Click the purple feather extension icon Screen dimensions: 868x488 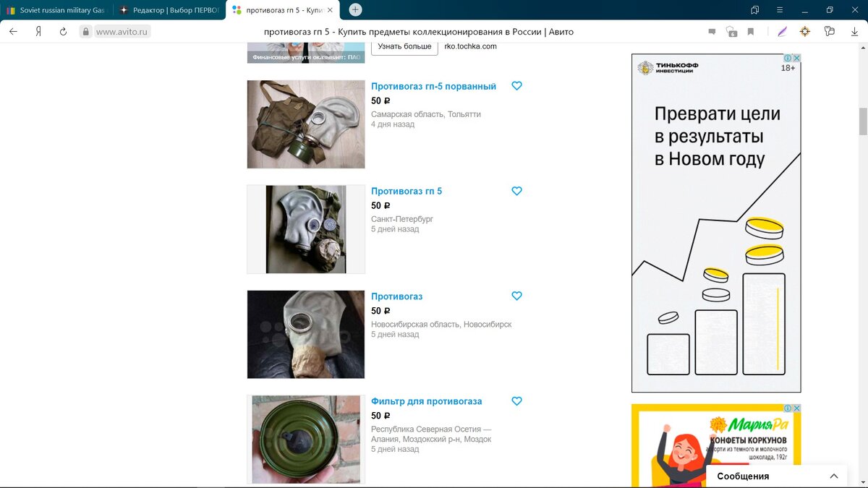pos(782,32)
